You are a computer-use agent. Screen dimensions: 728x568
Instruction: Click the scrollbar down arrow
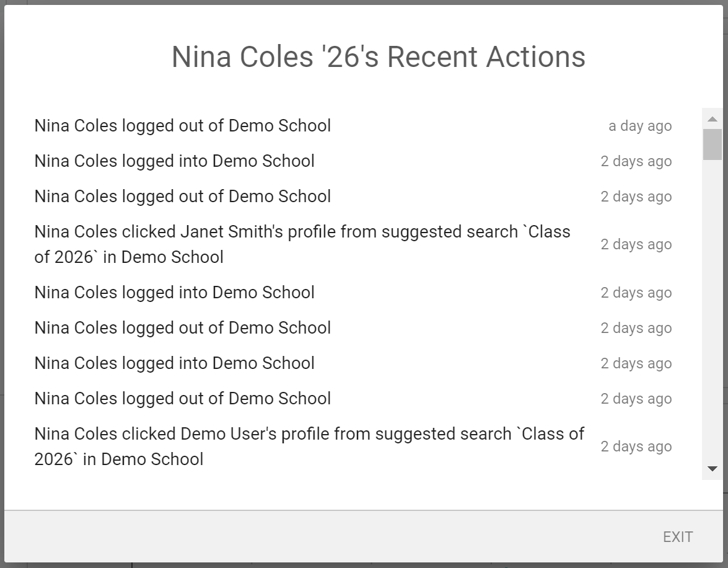[x=712, y=469]
